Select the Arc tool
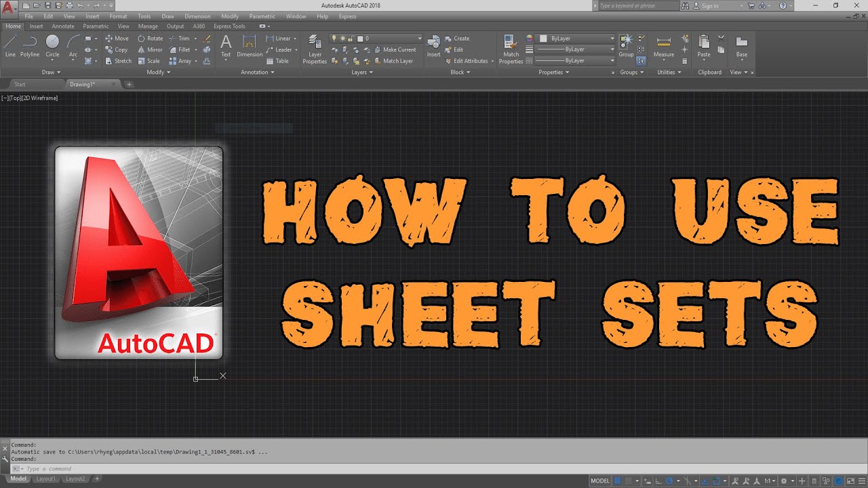868x488 pixels. [73, 46]
